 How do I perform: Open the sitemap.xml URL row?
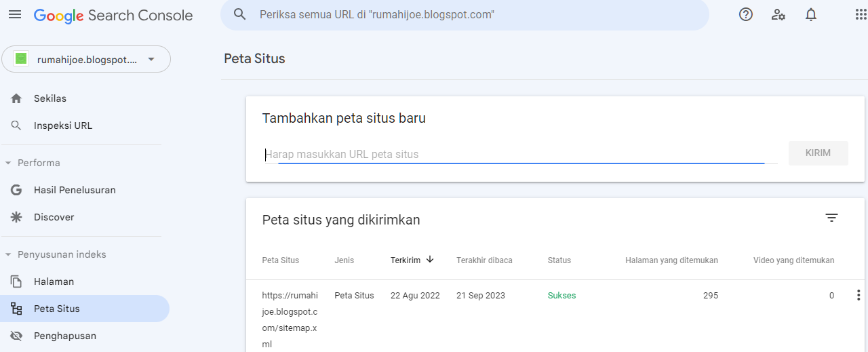pos(290,319)
